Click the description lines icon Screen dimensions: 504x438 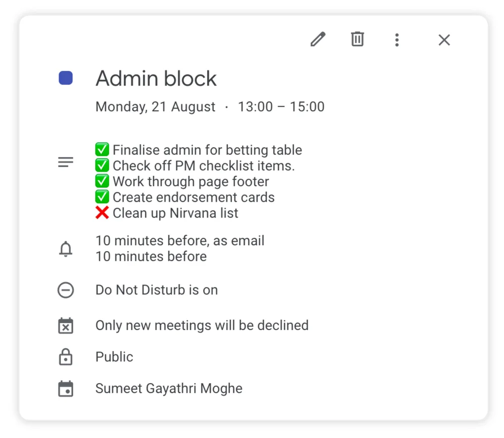66,162
